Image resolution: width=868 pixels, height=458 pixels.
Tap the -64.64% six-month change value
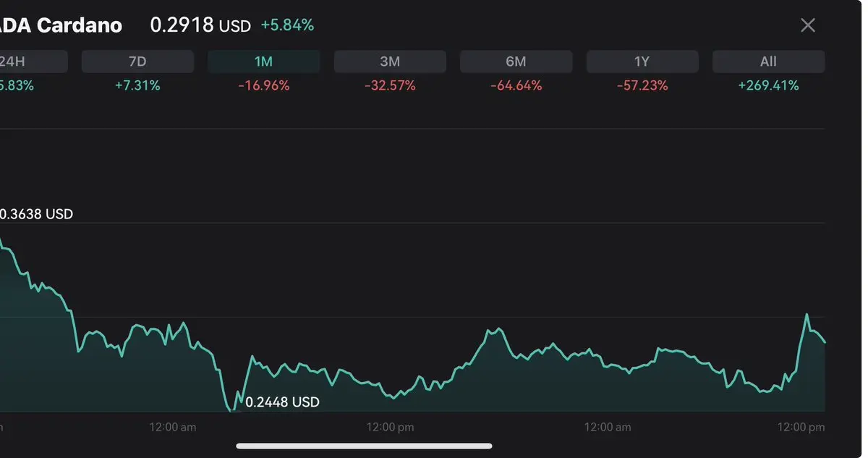point(516,85)
